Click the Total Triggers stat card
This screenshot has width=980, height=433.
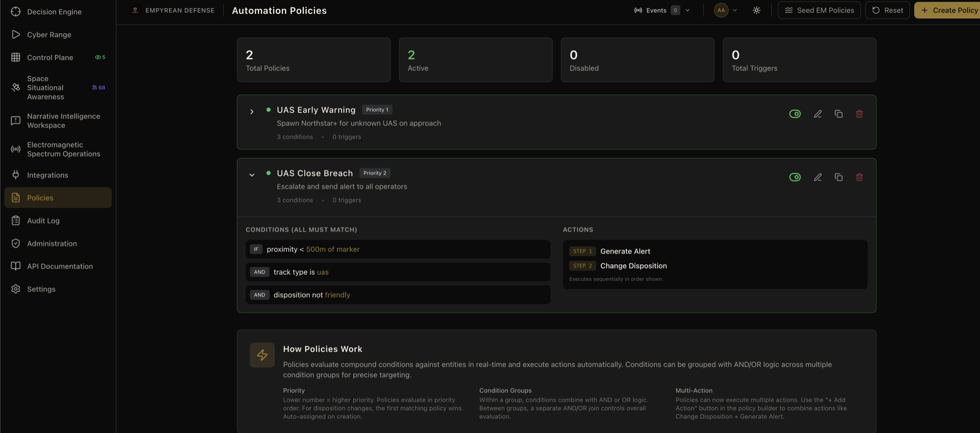(800, 60)
